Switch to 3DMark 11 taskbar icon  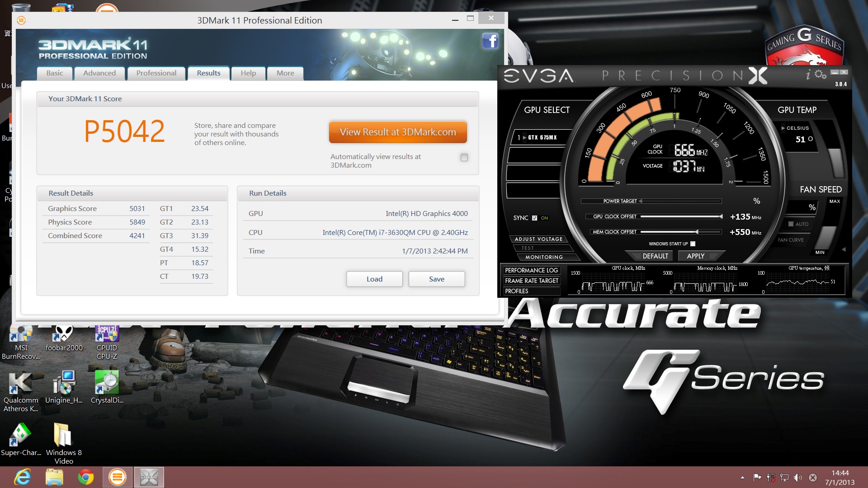point(118,477)
